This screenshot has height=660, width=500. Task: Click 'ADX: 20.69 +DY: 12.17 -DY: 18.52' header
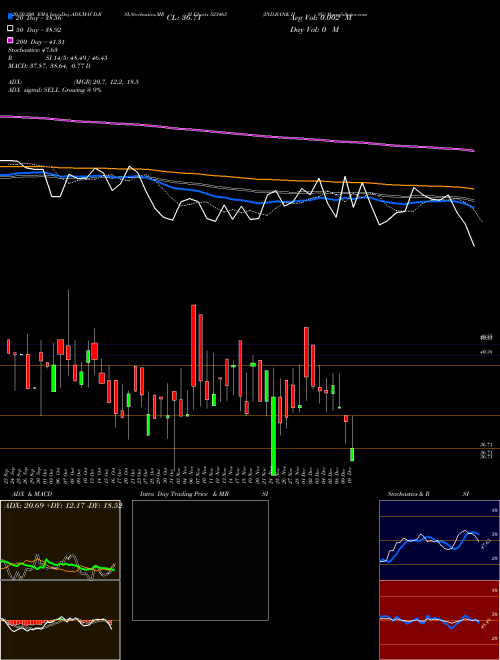[63, 505]
